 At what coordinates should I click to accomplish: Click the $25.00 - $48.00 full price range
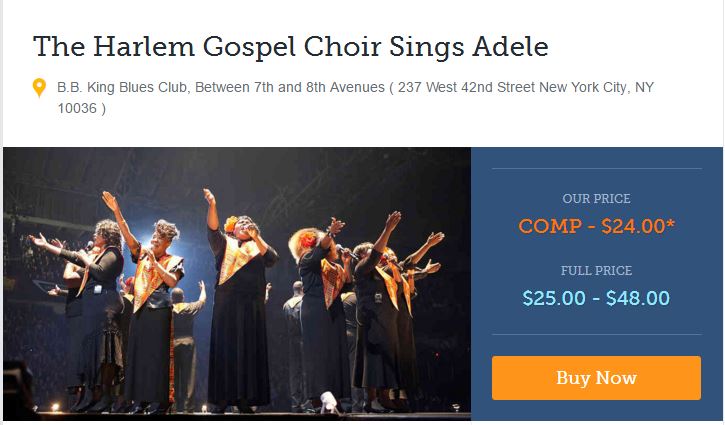[x=596, y=298]
